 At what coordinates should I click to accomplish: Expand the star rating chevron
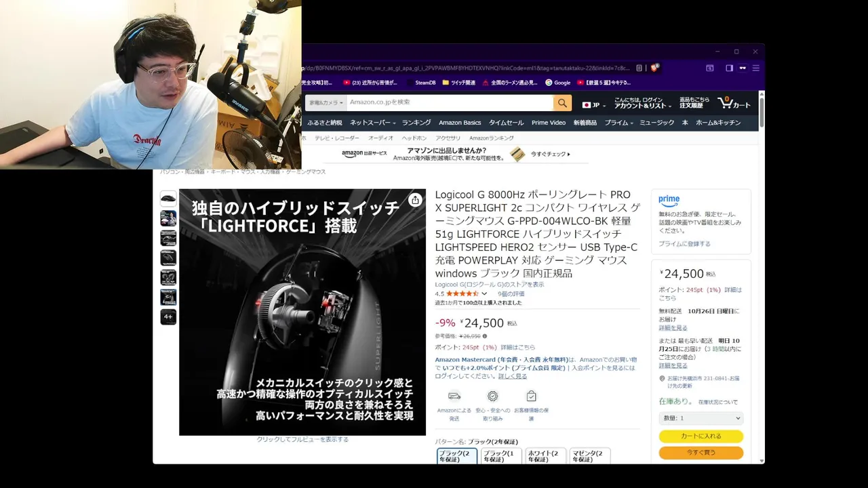484,294
